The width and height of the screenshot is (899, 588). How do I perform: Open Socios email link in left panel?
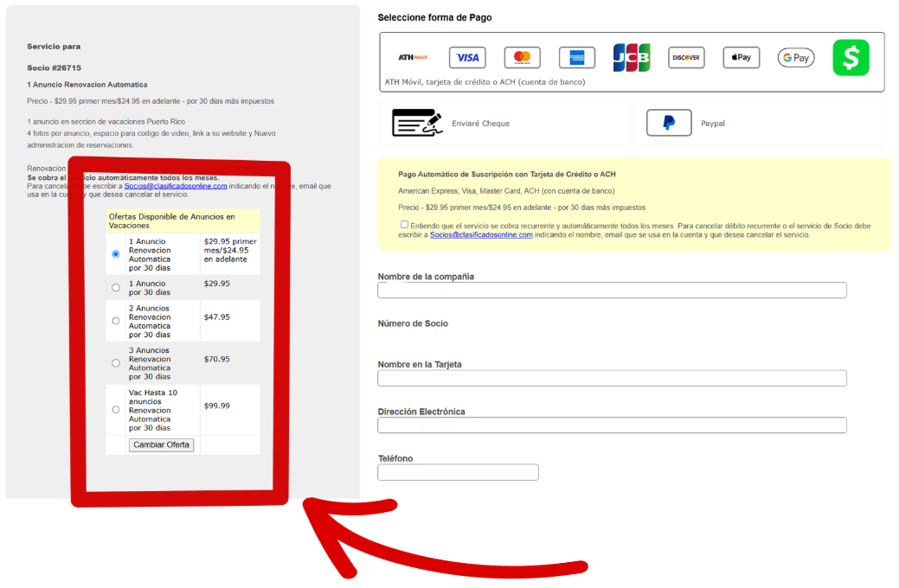pos(176,186)
